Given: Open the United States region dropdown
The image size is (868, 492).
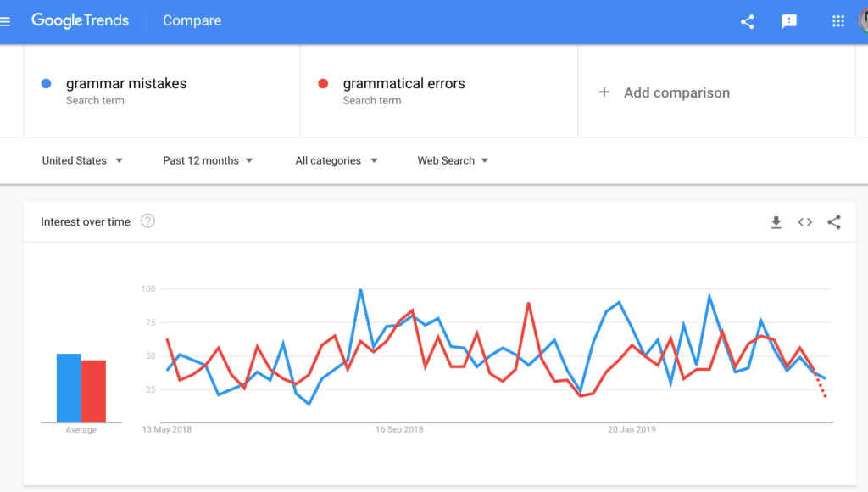Looking at the screenshot, I should (x=82, y=160).
